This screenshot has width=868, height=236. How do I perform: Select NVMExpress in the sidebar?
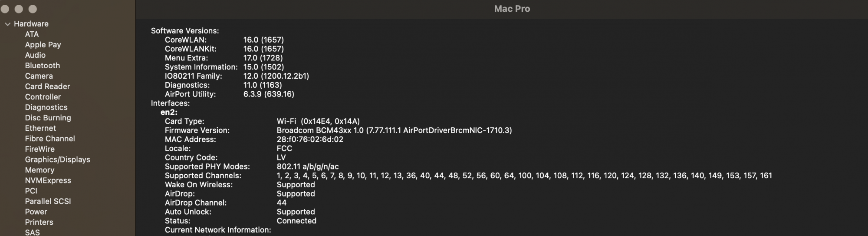(48, 180)
